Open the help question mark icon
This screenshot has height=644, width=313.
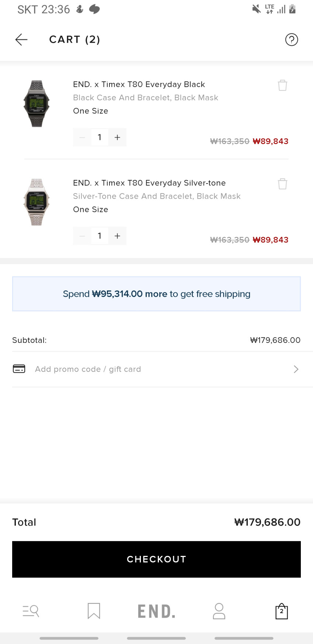tap(291, 39)
